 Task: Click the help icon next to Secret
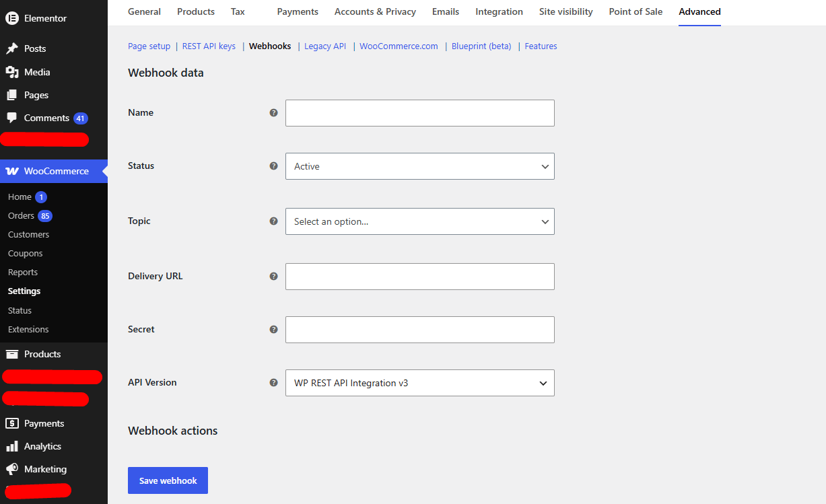273,329
